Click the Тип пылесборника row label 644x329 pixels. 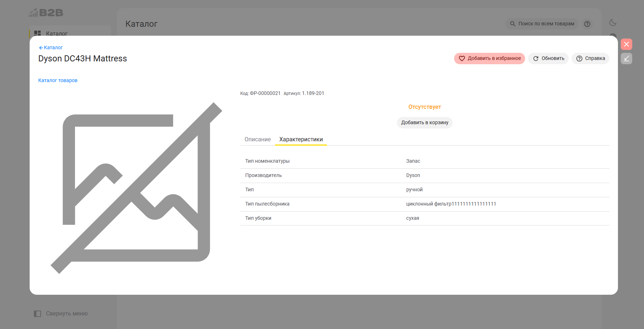coord(267,204)
